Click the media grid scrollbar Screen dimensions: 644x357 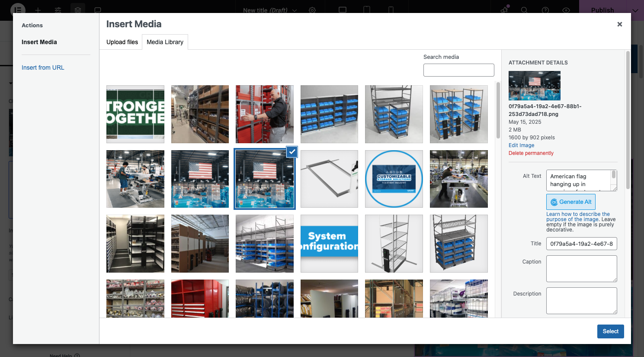click(498, 110)
